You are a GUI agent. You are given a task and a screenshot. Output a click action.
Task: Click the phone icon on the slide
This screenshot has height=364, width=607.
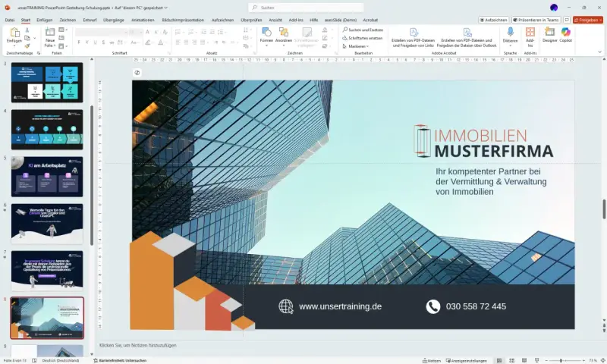(x=433, y=306)
